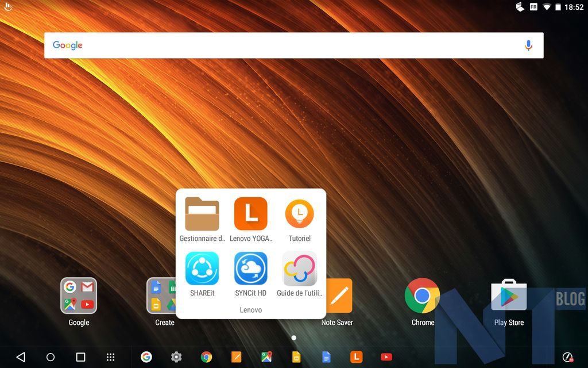Tap the home screen page indicator dot
Screen dimensions: 588x368
point(293,338)
